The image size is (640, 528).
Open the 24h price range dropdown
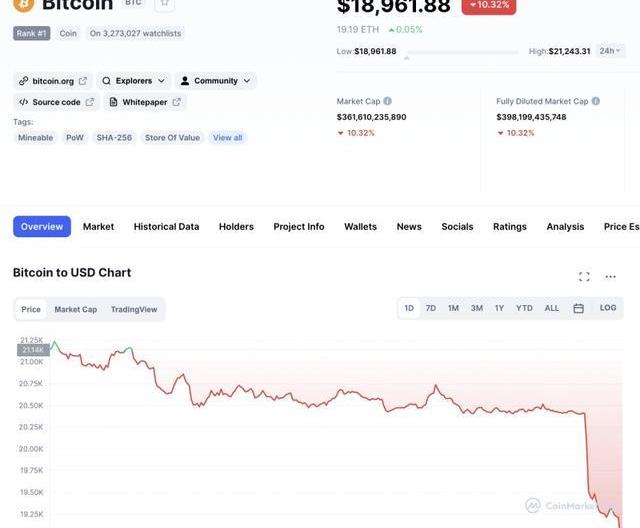pyautogui.click(x=610, y=50)
